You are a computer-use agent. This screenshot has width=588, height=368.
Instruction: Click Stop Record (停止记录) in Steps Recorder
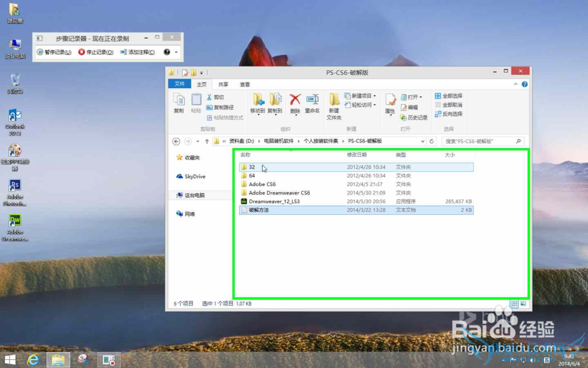pyautogui.click(x=96, y=52)
